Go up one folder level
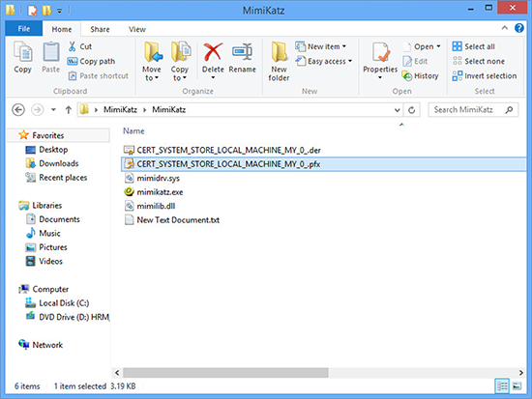 coord(69,110)
